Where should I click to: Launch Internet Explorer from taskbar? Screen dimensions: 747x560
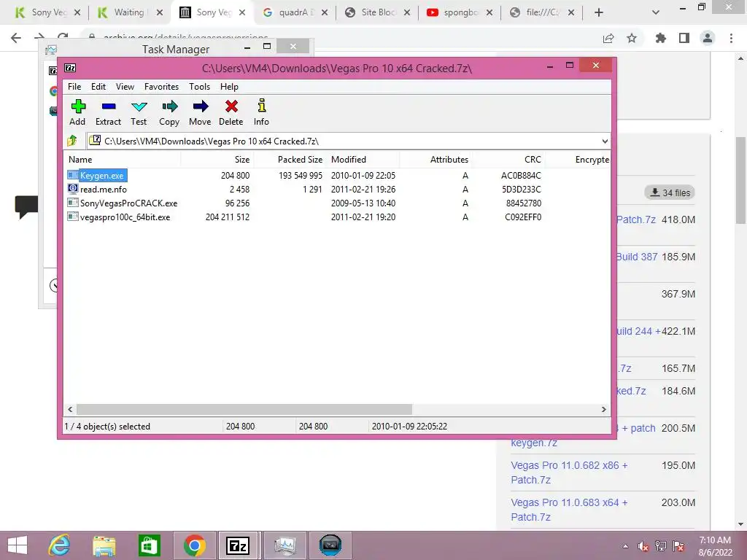(60, 545)
